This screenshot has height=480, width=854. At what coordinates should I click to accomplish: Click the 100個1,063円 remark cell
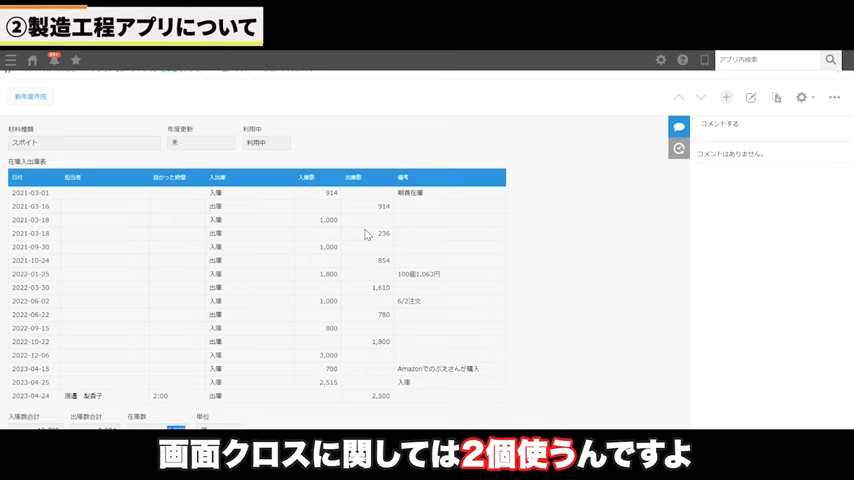click(x=419, y=274)
